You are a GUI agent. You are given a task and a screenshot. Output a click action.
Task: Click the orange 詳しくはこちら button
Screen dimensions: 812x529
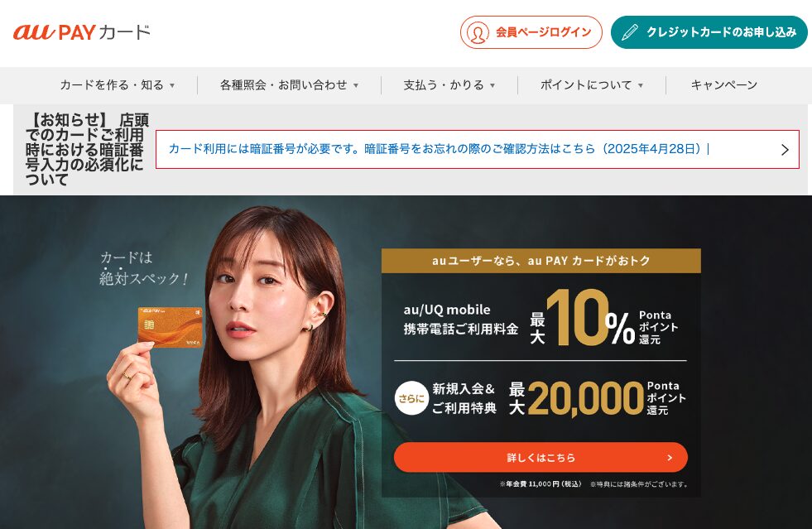tap(541, 458)
